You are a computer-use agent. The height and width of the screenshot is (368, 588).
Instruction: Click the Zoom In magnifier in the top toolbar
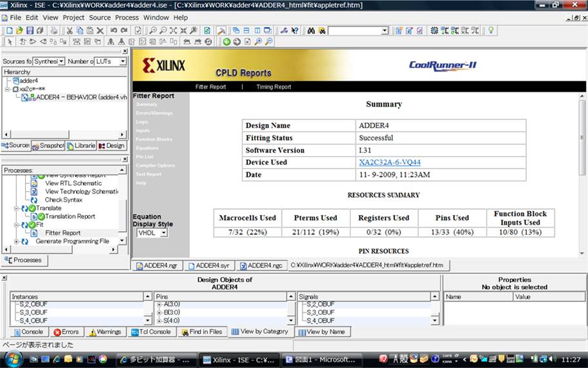(153, 31)
